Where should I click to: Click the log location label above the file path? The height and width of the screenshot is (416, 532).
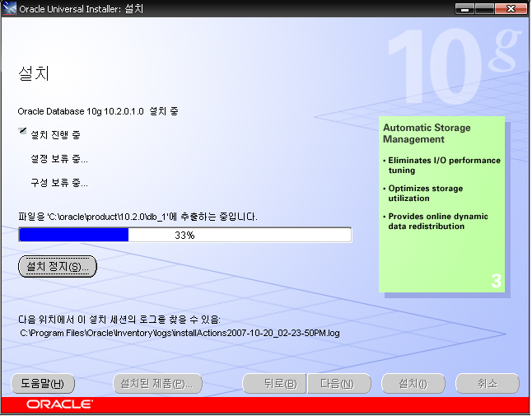[119, 320]
